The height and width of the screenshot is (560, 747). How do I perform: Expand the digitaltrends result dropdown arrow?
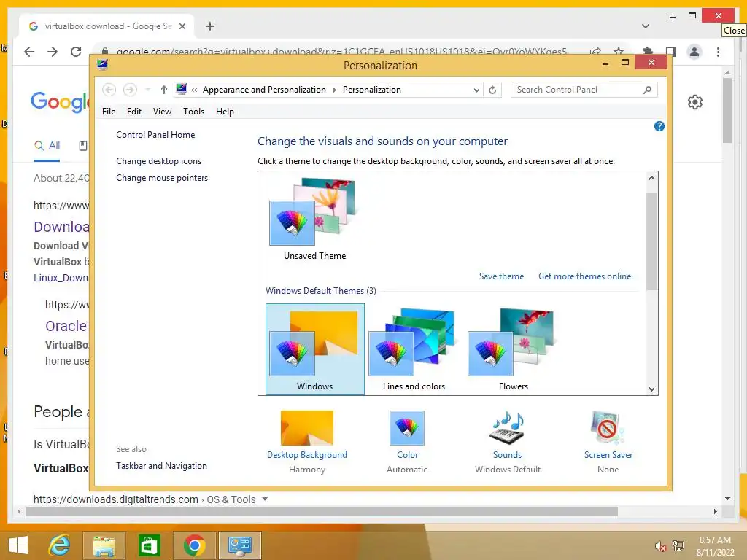pyautogui.click(x=265, y=499)
